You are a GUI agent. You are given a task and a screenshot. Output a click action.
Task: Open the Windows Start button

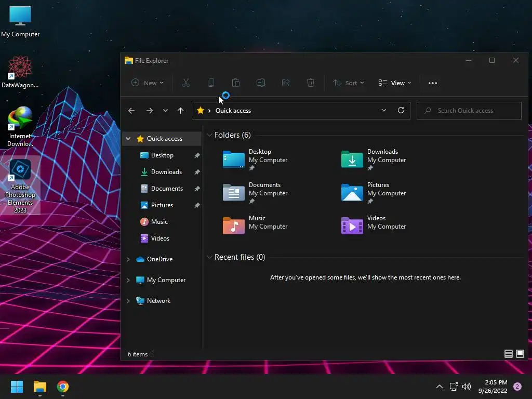pyautogui.click(x=17, y=387)
